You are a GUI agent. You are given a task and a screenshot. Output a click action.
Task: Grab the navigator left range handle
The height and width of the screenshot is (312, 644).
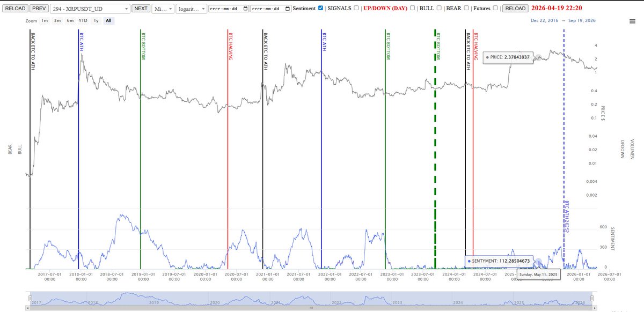click(x=30, y=298)
